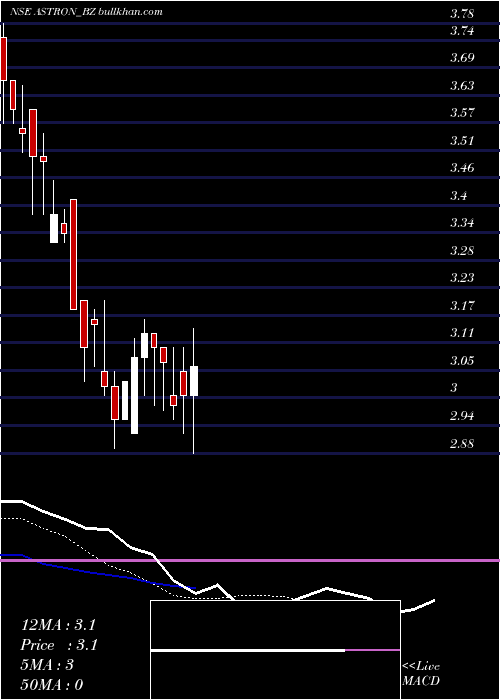
Task: Click the white line inside the MACD box
Action: (x=248, y=650)
